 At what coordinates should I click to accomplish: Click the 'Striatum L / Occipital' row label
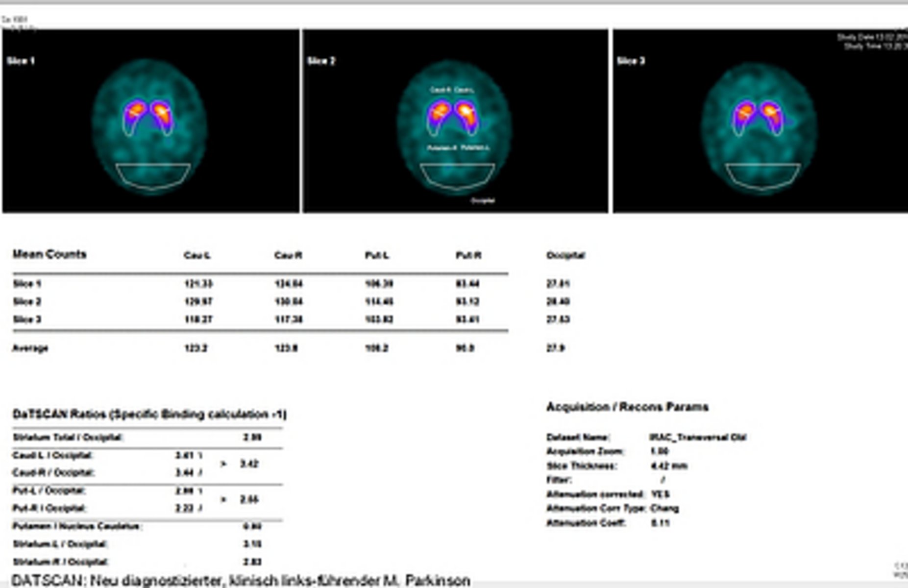point(60,544)
